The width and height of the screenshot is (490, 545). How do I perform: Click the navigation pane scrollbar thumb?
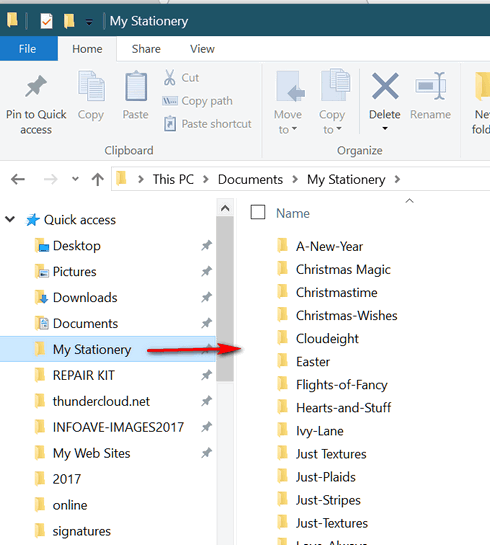(225, 299)
